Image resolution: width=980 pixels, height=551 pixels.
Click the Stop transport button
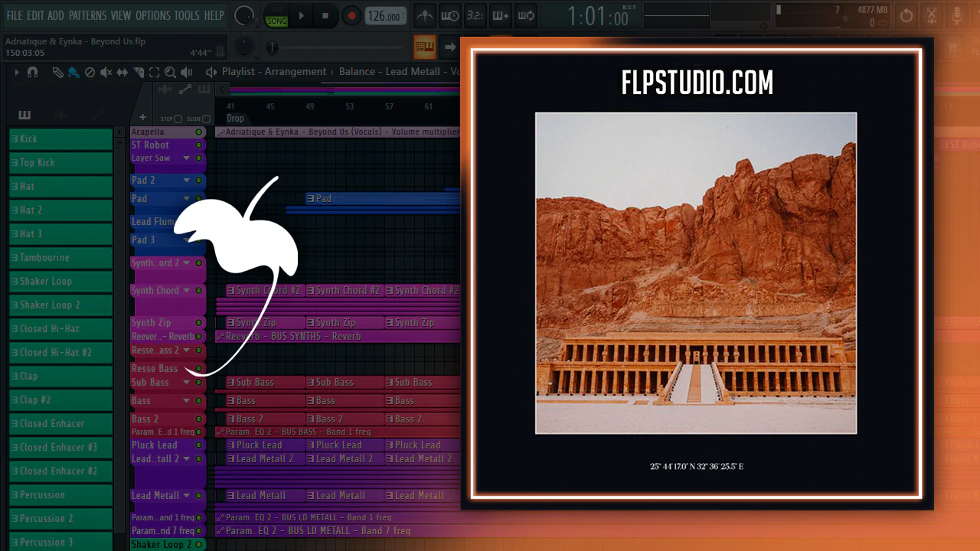tap(325, 15)
